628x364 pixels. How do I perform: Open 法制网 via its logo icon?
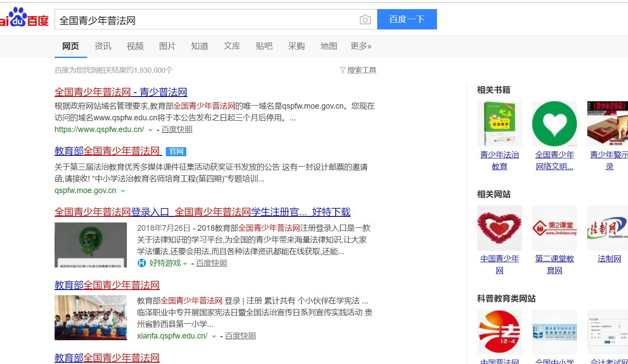[609, 228]
